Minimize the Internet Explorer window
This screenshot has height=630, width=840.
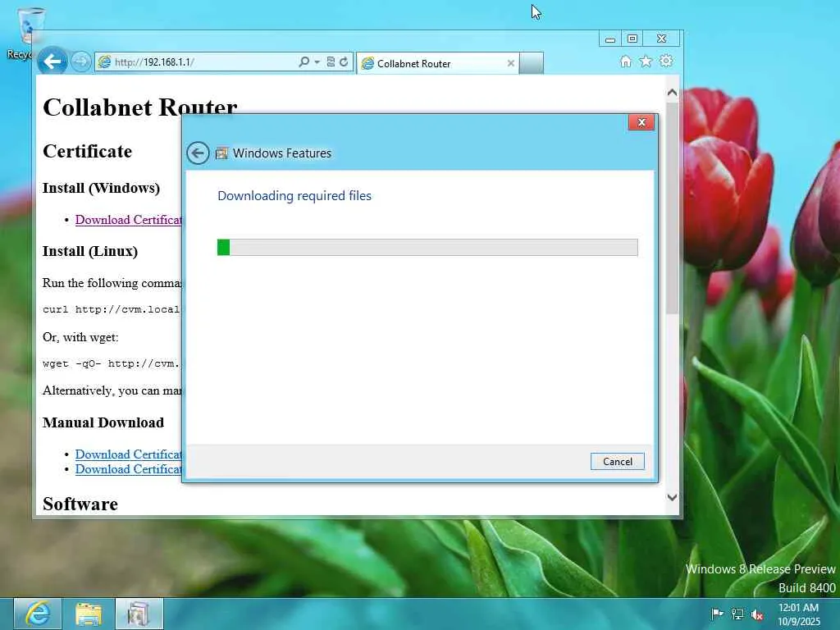click(610, 39)
